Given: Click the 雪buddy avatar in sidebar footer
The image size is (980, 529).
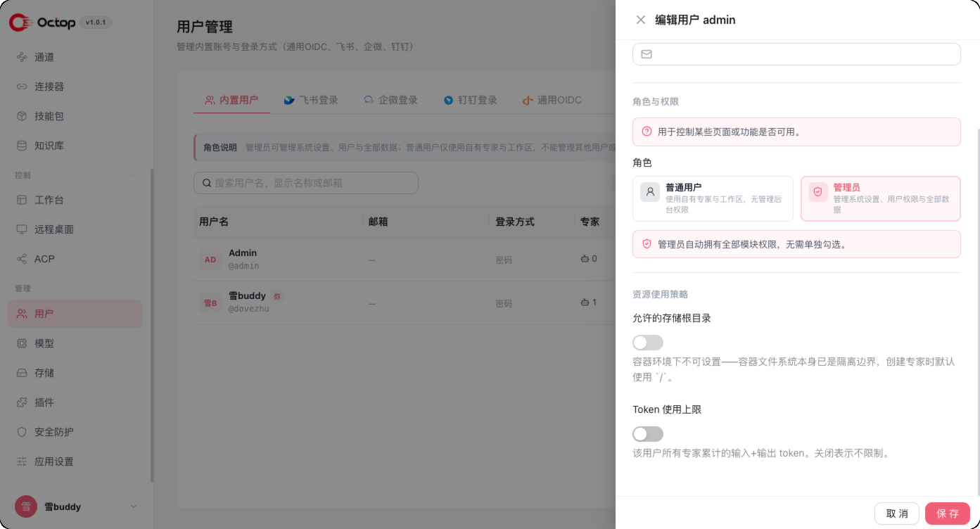Looking at the screenshot, I should pos(26,506).
